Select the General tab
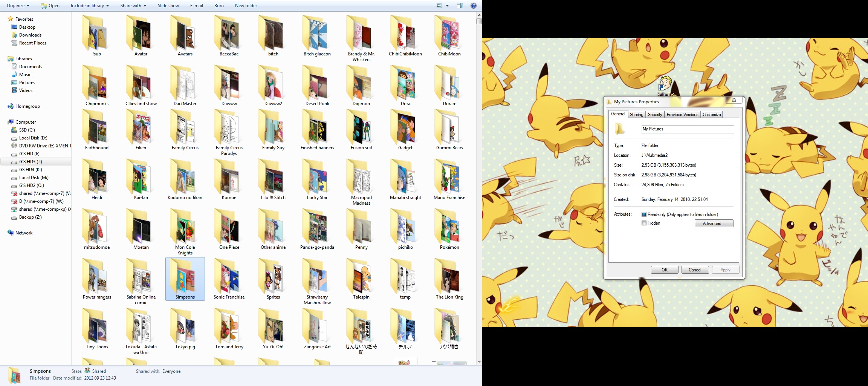868x386 pixels. pos(618,114)
